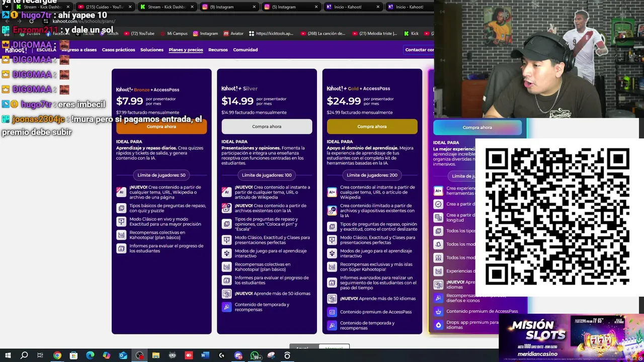Click the Kahoot! logo in the header
The height and width of the screenshot is (362, 644).
tap(16, 50)
